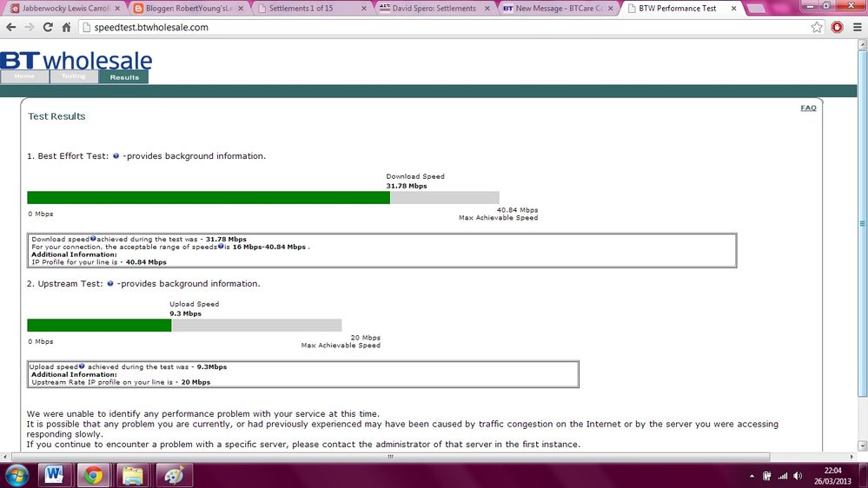Close the BTW Performance Test tab
Screen dimensions: 868x488
pyautogui.click(x=734, y=9)
